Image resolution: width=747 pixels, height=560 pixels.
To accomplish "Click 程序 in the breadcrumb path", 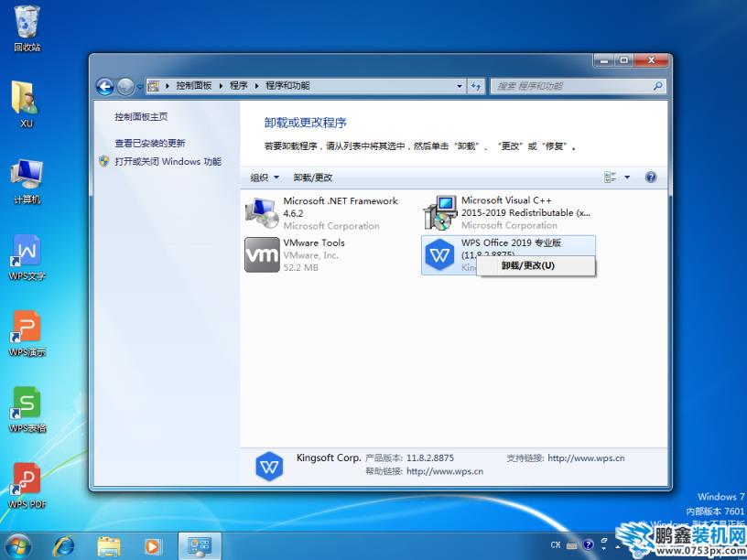I will 239,86.
